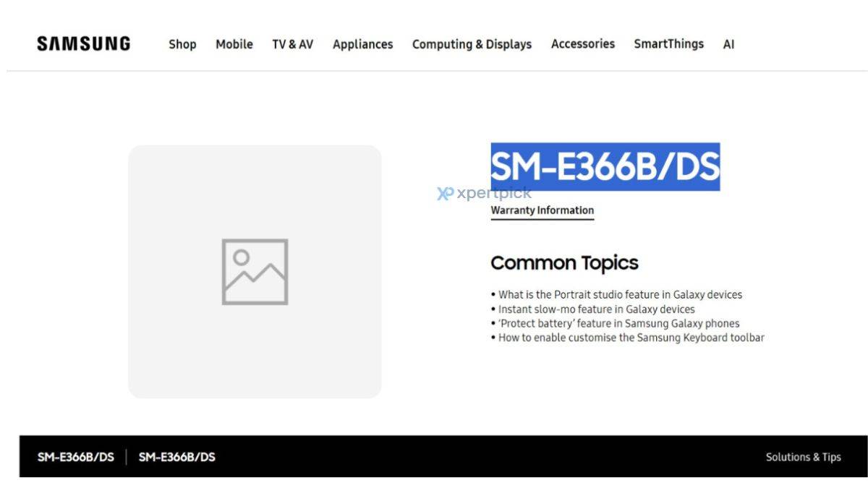The image size is (868, 488).
Task: Read the Instant slow-mo feature topic
Action: click(x=596, y=309)
